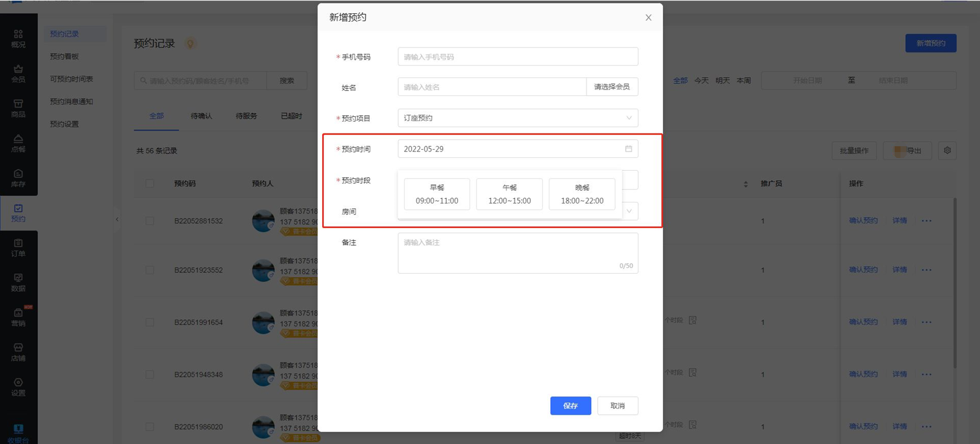The height and width of the screenshot is (444, 980).
Task: Switch to the 已超时 tab
Action: point(291,116)
